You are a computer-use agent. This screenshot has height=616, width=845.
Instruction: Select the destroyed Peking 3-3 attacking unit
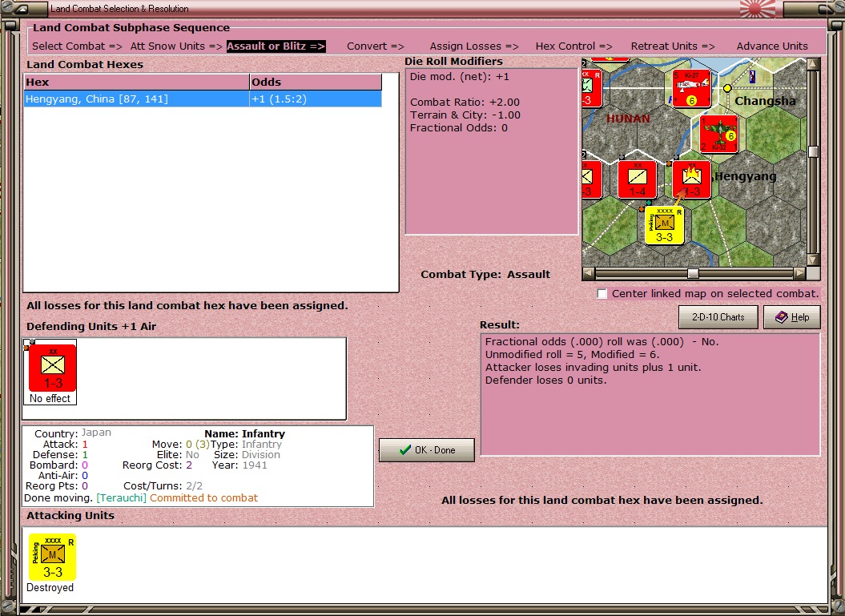point(52,557)
